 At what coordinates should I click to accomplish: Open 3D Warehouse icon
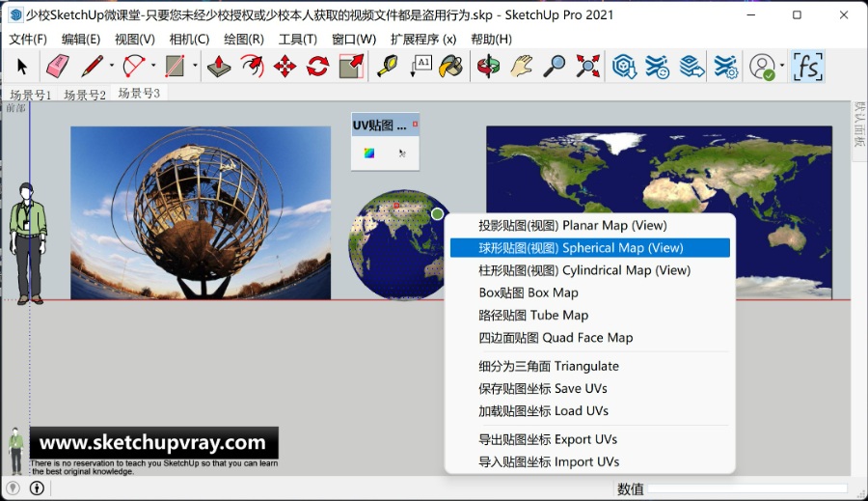[x=624, y=67]
